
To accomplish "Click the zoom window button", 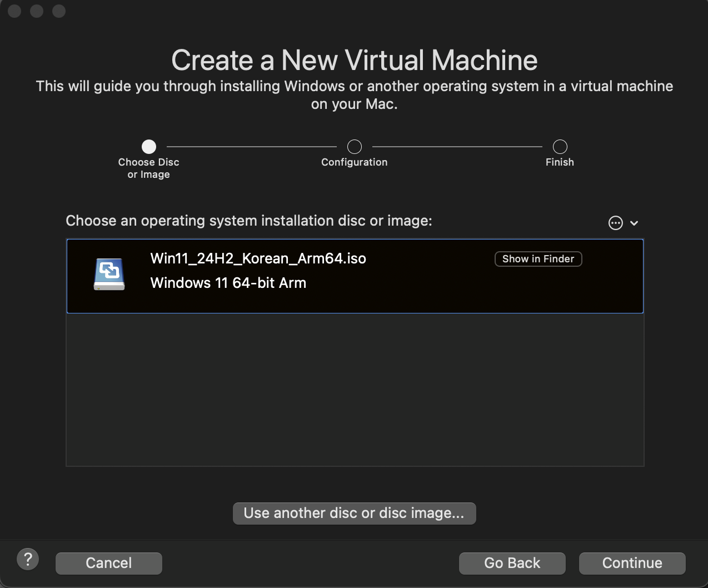I will click(x=59, y=11).
